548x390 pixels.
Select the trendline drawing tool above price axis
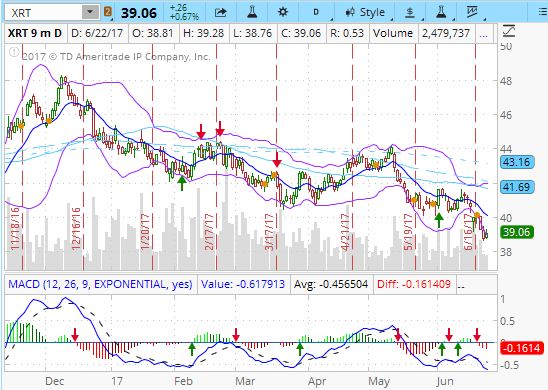[x=509, y=31]
